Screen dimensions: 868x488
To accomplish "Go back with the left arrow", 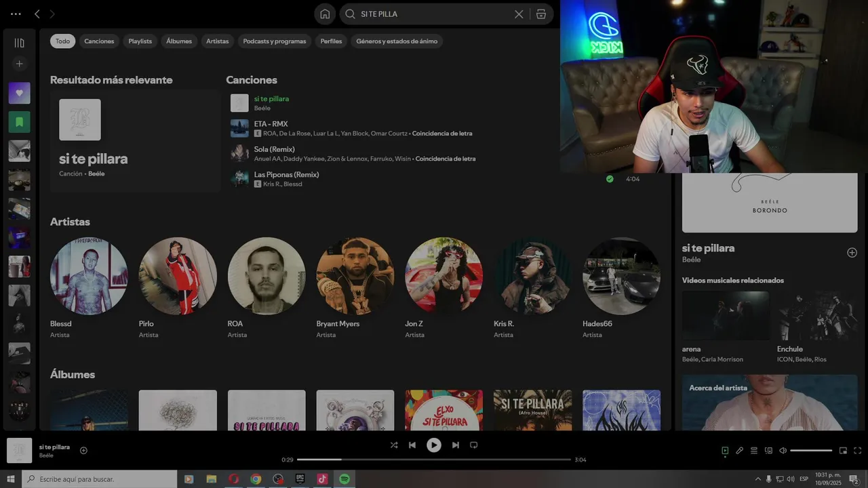I will coord(37,14).
